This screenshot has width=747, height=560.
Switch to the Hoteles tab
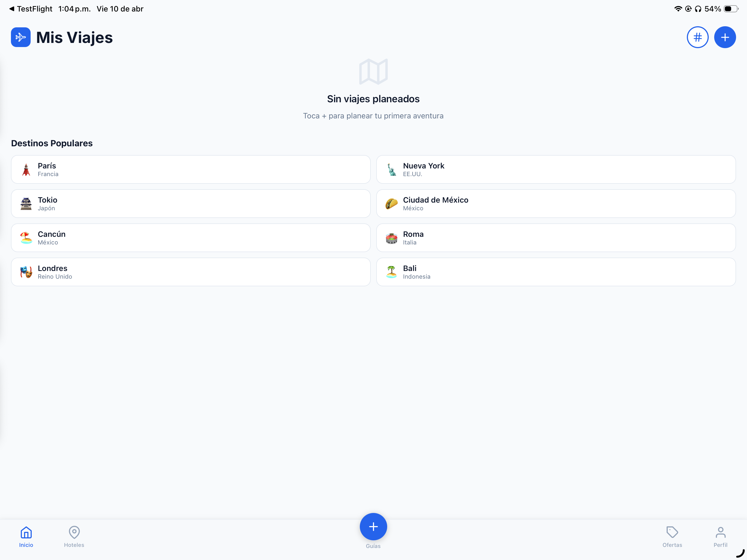74,537
